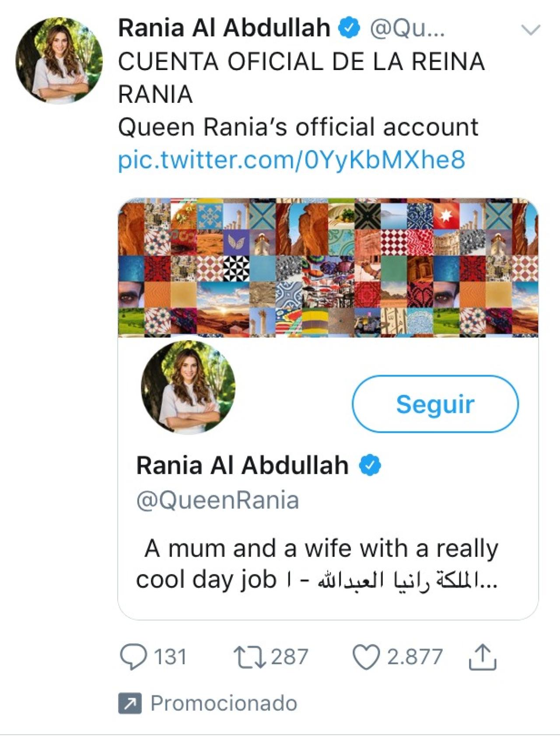This screenshot has width=560, height=747.
Task: Click the verified checkmark inside the profile card
Action: (x=370, y=465)
